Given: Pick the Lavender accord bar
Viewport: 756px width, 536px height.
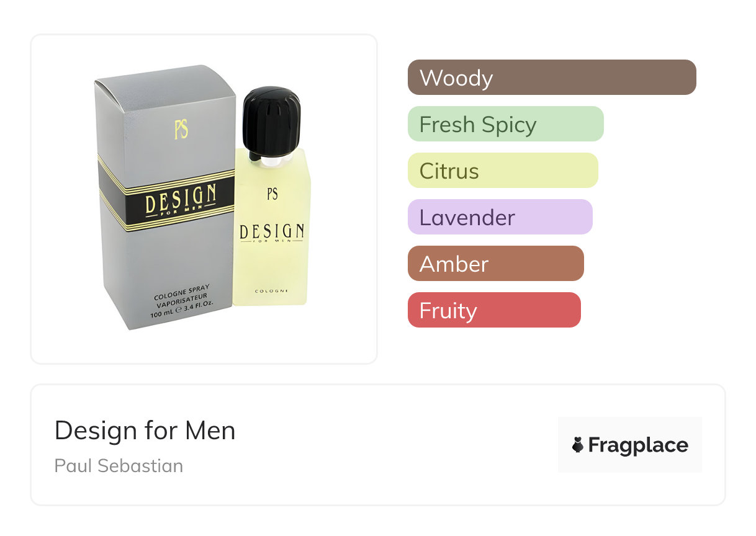Looking at the screenshot, I should (x=500, y=217).
